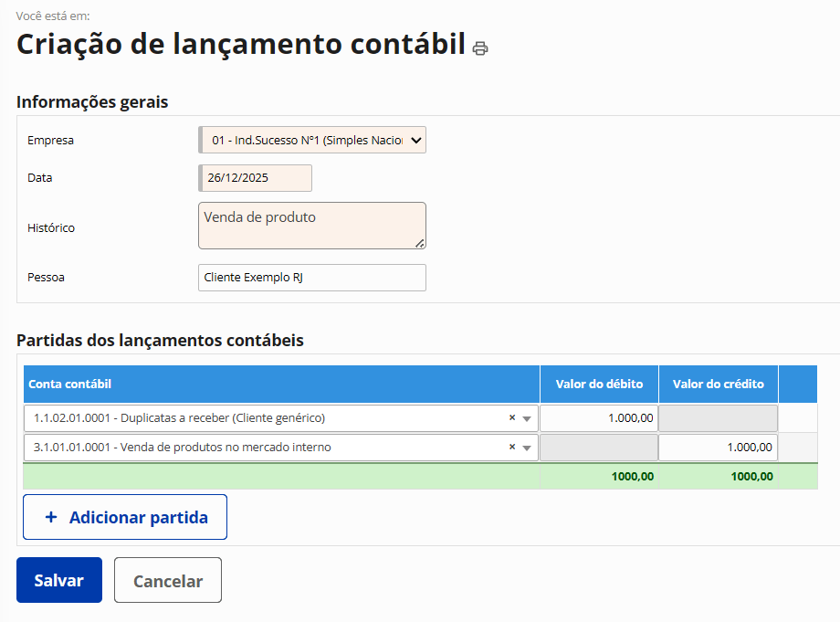The width and height of the screenshot is (840, 622).
Task: Save the entry with the Salvar button
Action: coord(59,581)
